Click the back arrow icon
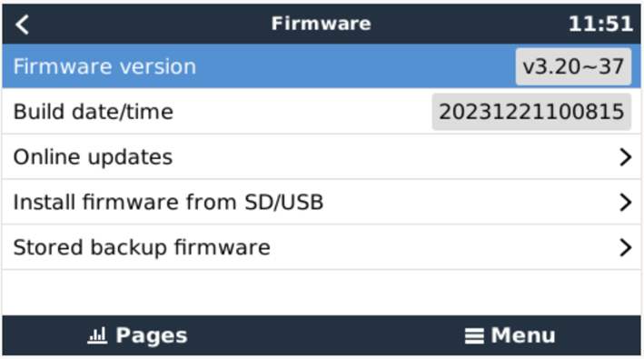The height and width of the screenshot is (359, 644). pos(22,25)
